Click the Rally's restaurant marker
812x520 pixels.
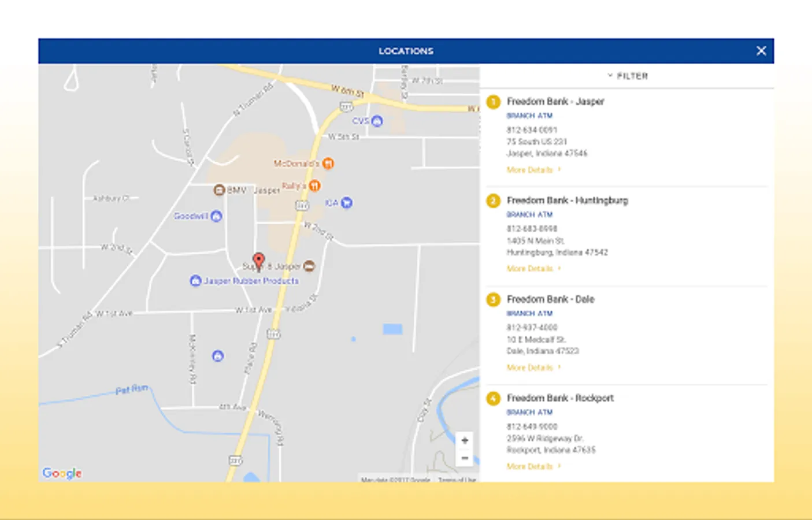click(314, 185)
